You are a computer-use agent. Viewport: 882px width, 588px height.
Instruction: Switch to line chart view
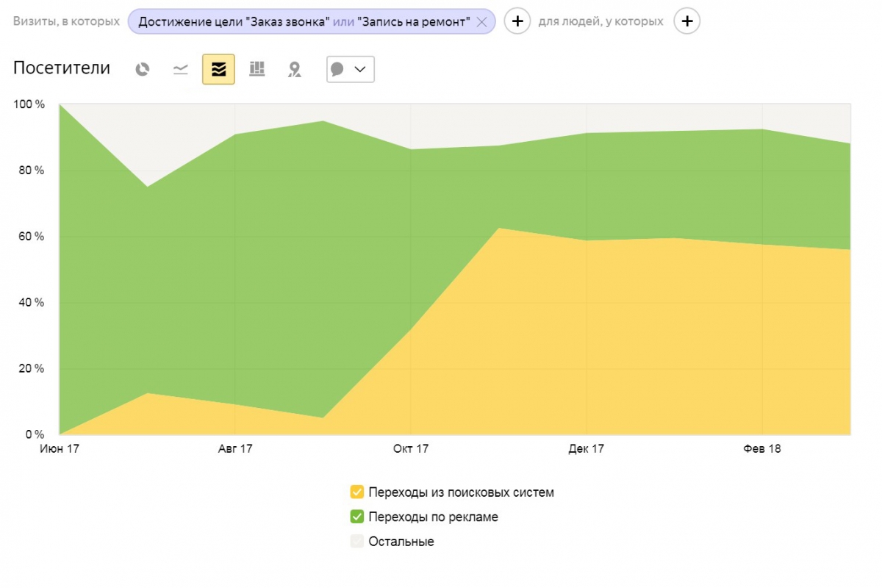(x=181, y=69)
